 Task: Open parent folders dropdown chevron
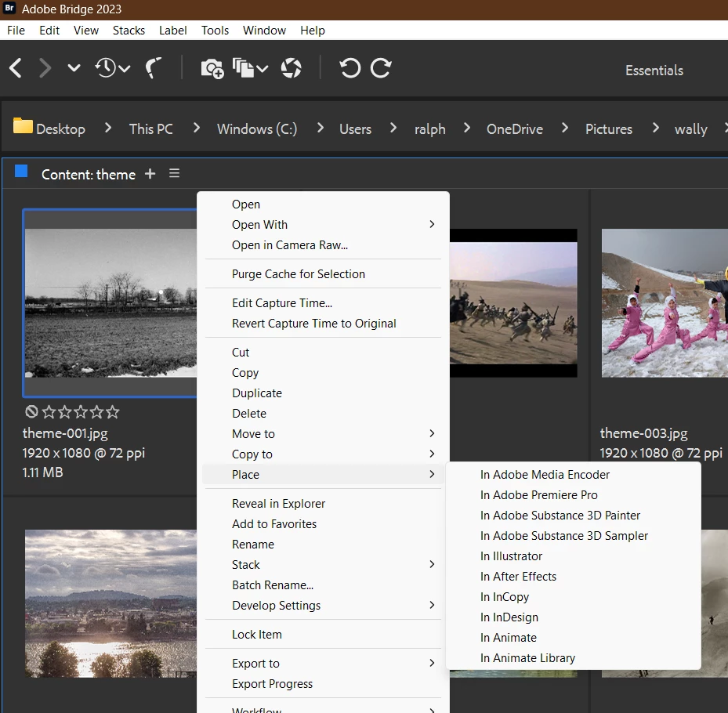click(74, 69)
